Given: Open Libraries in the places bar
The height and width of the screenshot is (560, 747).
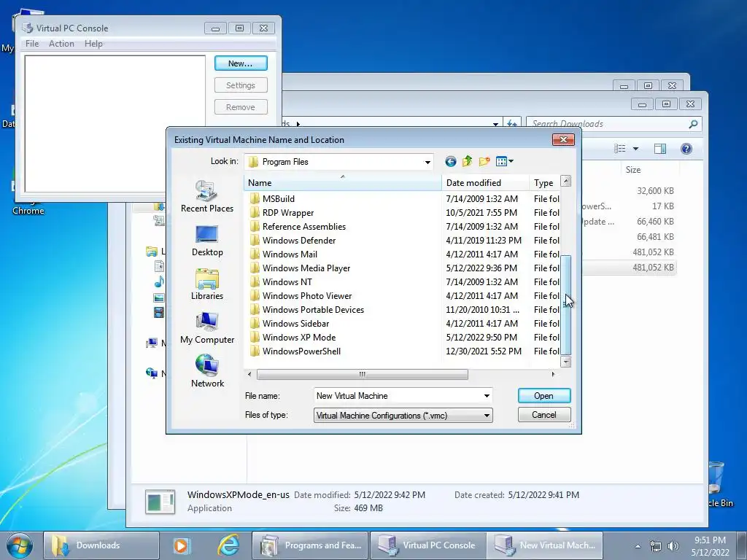Looking at the screenshot, I should (207, 284).
